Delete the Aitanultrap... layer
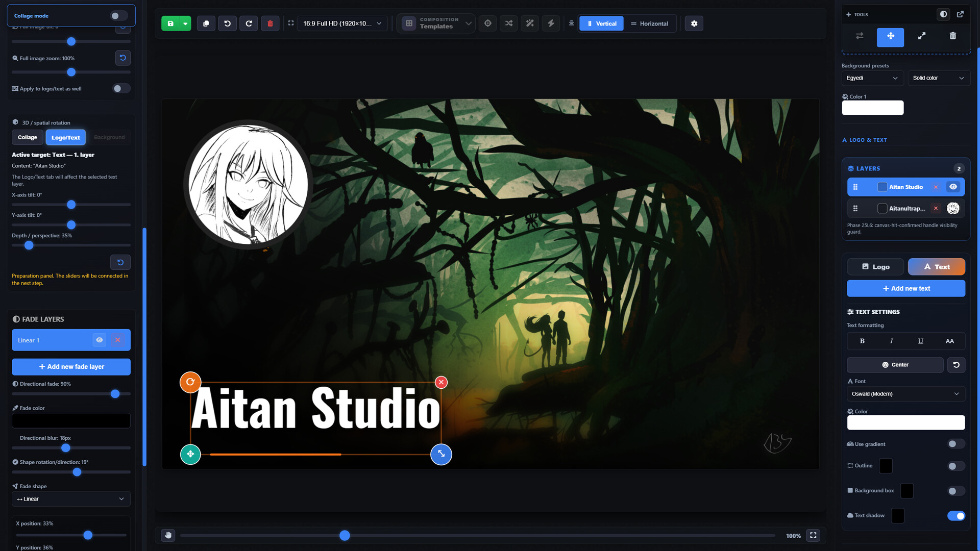The height and width of the screenshot is (551, 980). coord(936,209)
